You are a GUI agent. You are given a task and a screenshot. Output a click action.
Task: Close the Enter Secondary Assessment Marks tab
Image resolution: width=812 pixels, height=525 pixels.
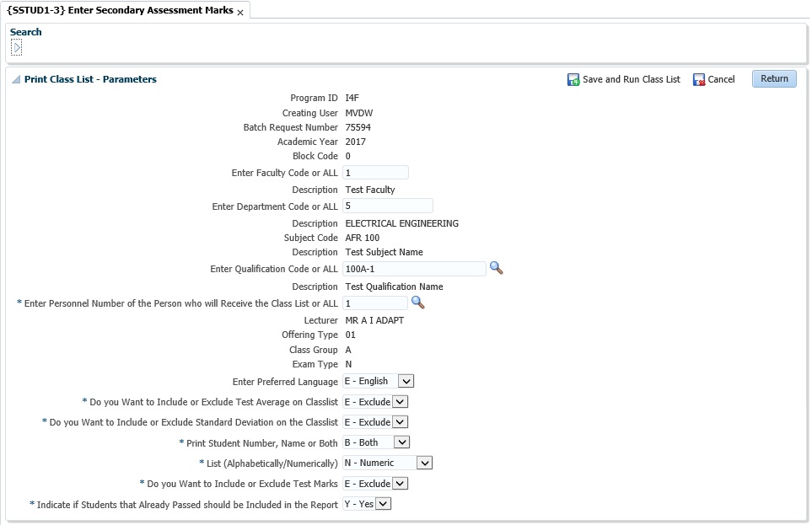click(x=240, y=13)
